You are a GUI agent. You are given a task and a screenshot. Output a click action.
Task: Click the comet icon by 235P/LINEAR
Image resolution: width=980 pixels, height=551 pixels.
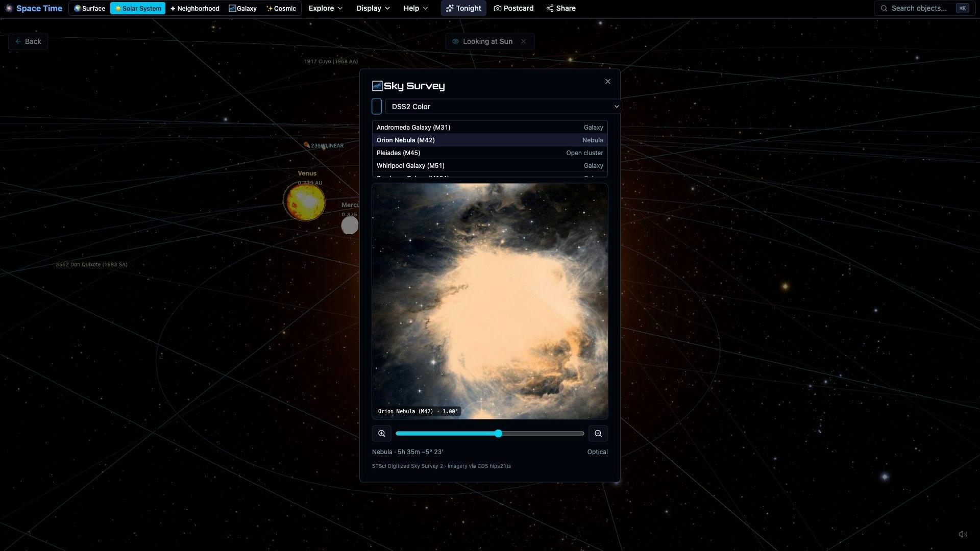pos(306,145)
